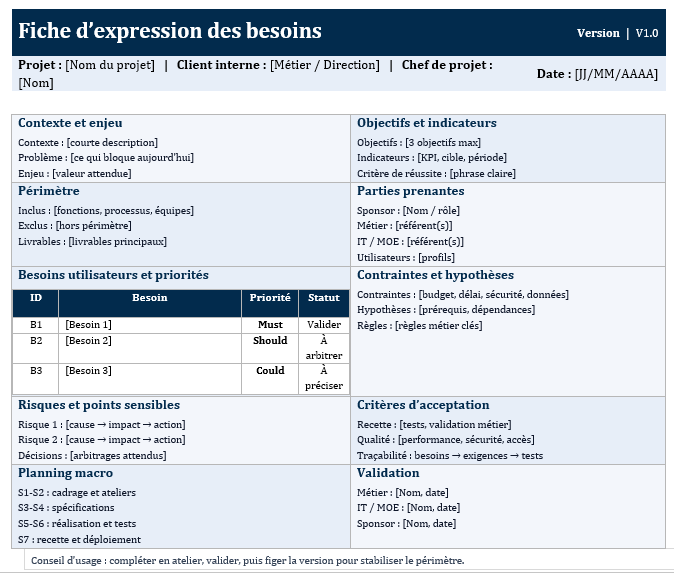Image resolution: width=674 pixels, height=573 pixels.
Task: Click the "Priorité" table column header
Action: [269, 298]
